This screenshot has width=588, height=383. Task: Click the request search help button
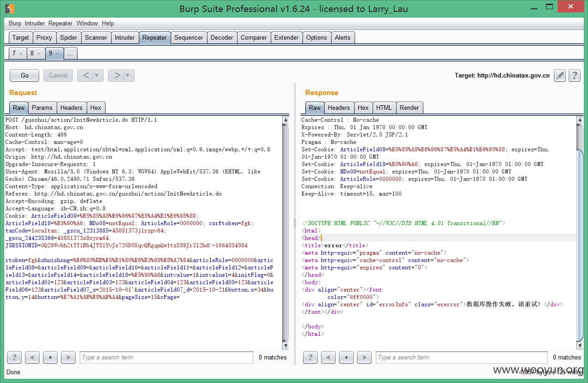14,357
